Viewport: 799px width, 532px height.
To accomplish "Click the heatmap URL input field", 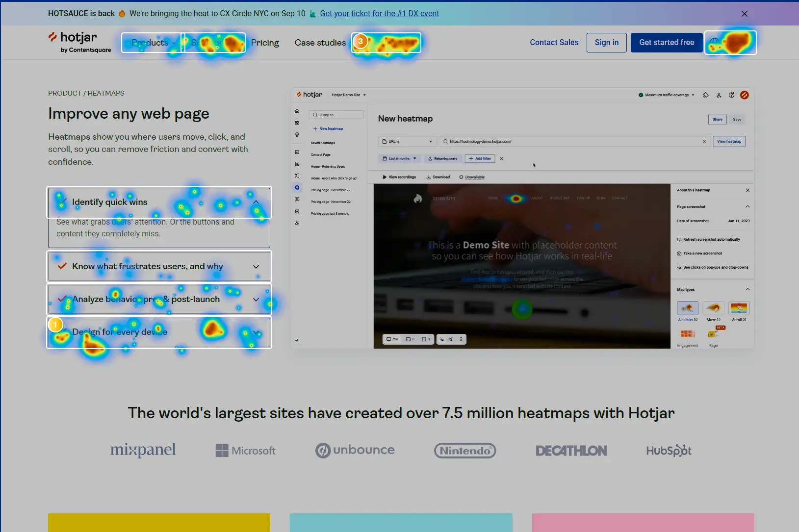I will click(x=575, y=142).
